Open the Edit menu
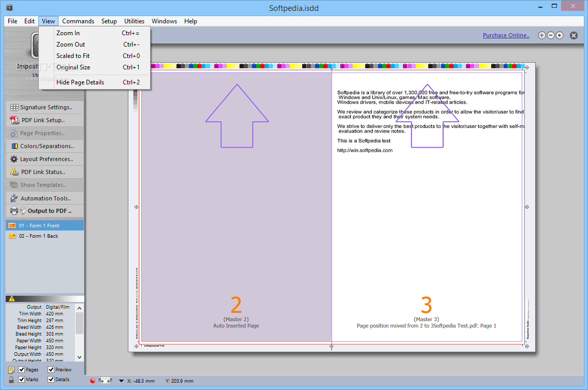 tap(30, 21)
